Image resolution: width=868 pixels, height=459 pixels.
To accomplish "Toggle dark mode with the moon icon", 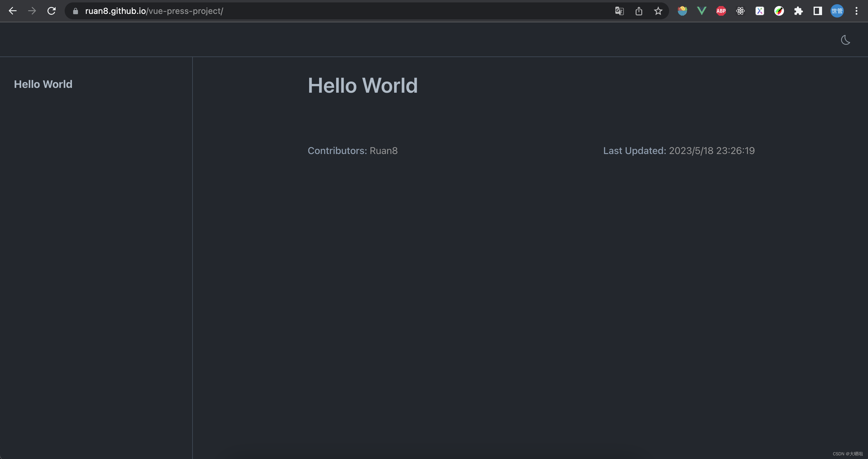I will click(845, 40).
